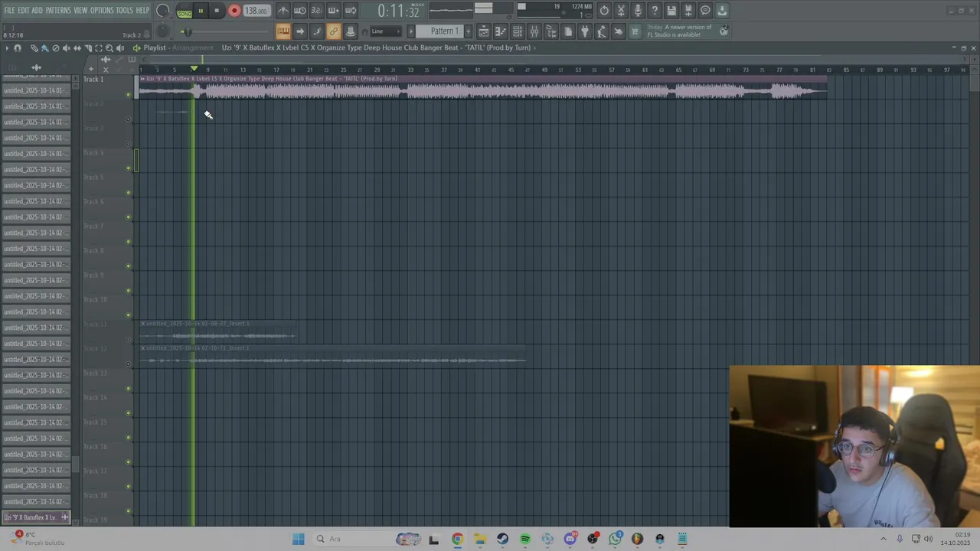Open Spotify from the taskbar
This screenshot has width=980, height=551.
tap(525, 540)
